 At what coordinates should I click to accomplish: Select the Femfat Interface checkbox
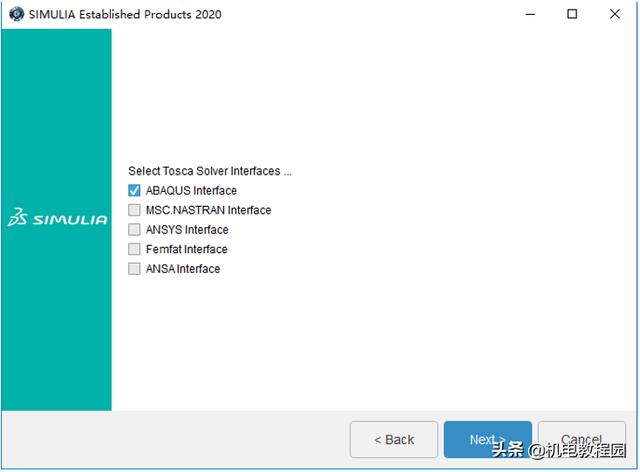tap(134, 249)
